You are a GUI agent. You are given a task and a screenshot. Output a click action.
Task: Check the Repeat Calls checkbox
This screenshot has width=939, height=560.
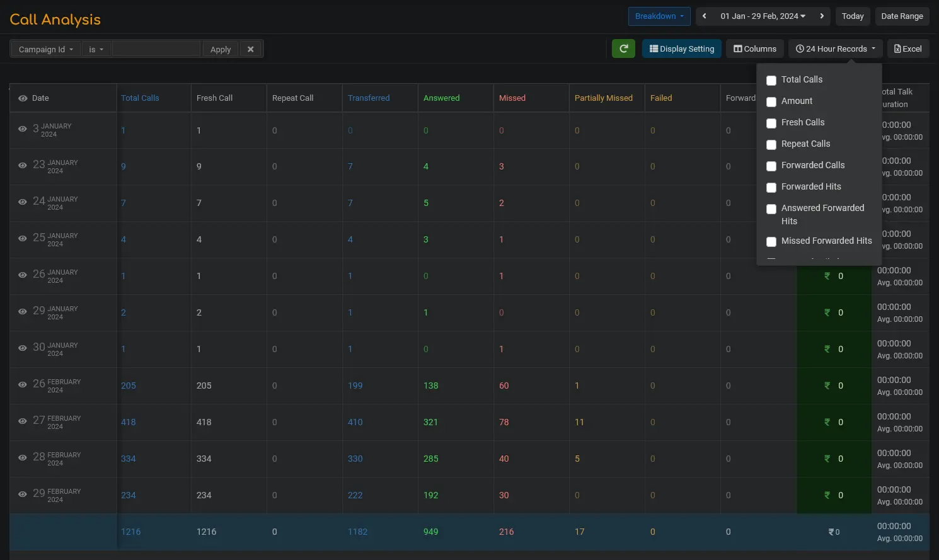(771, 144)
